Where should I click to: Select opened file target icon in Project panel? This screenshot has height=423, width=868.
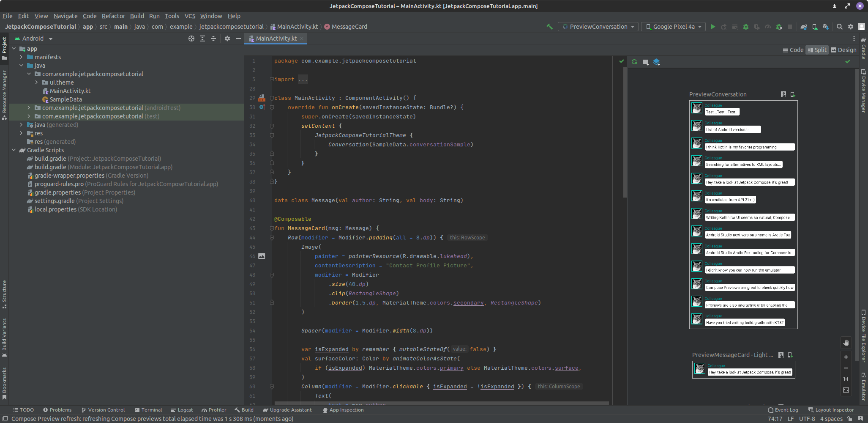click(x=191, y=38)
